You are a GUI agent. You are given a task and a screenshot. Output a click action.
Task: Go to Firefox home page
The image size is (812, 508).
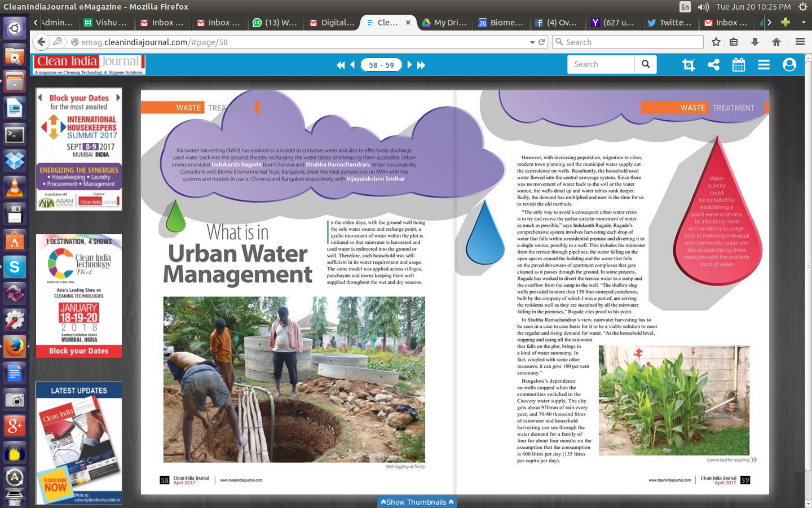click(776, 42)
